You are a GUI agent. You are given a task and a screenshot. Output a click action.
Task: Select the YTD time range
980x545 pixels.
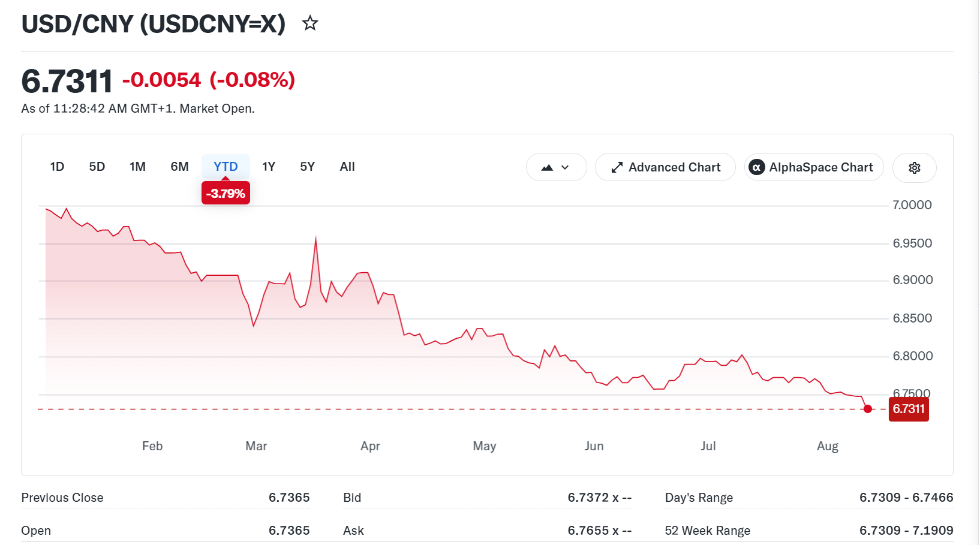(226, 167)
